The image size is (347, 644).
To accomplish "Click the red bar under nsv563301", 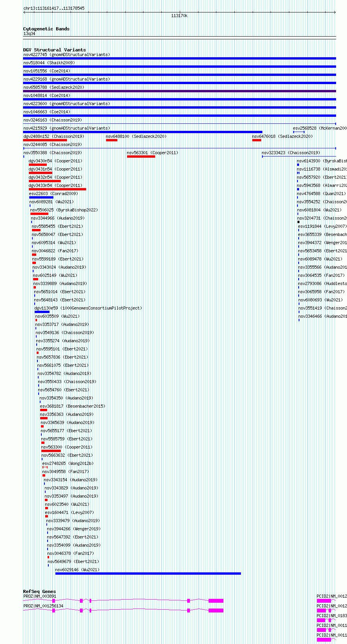I will point(141,157).
